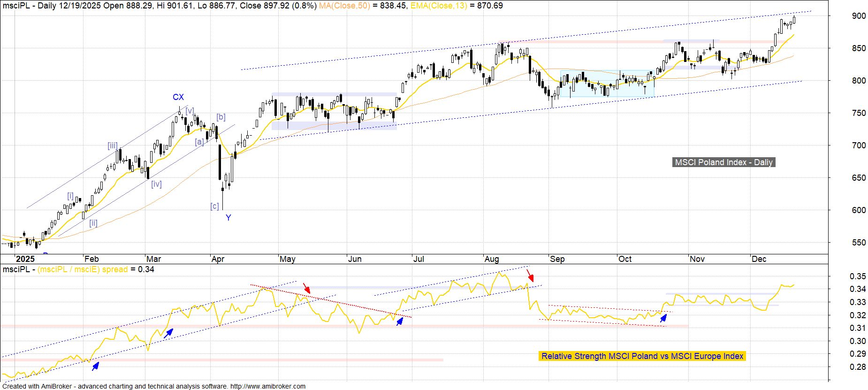
Task: Select the blue Y wave label
Action: [228, 218]
